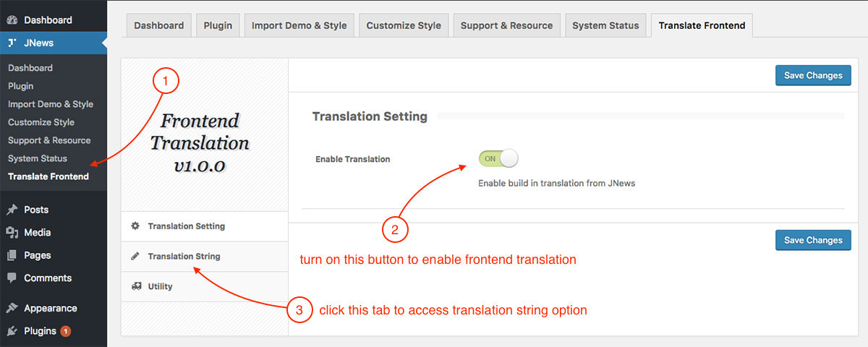868x347 pixels.
Task: Click the bottom Save Changes button
Action: (813, 240)
